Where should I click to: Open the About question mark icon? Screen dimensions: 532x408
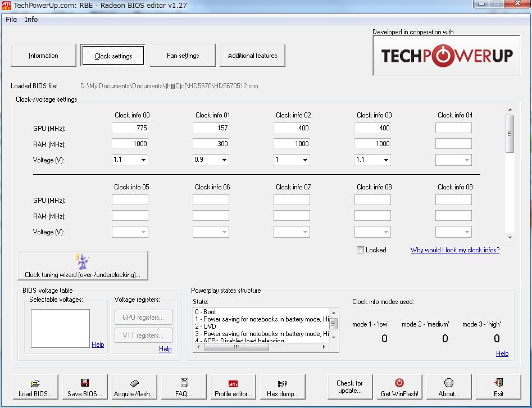tap(448, 383)
